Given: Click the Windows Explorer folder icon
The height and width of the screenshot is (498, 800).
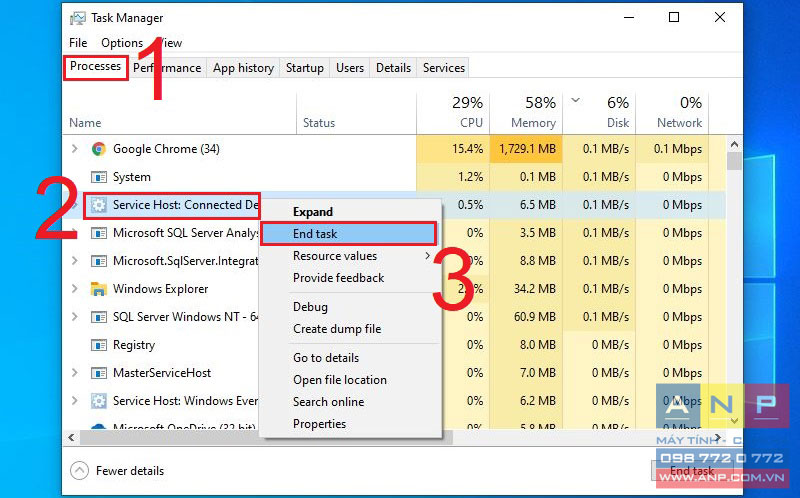Looking at the screenshot, I should point(98,289).
